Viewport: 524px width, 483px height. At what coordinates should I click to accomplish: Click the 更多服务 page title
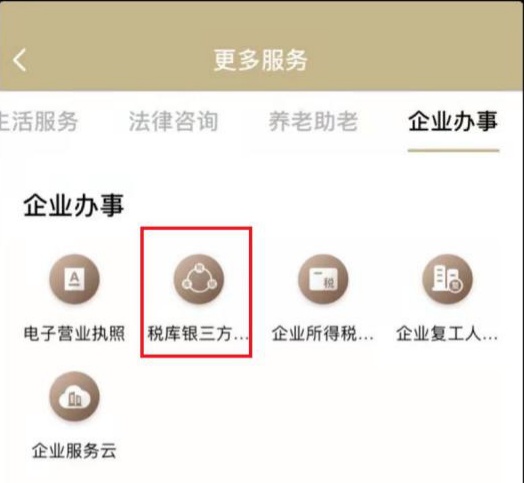[x=260, y=60]
